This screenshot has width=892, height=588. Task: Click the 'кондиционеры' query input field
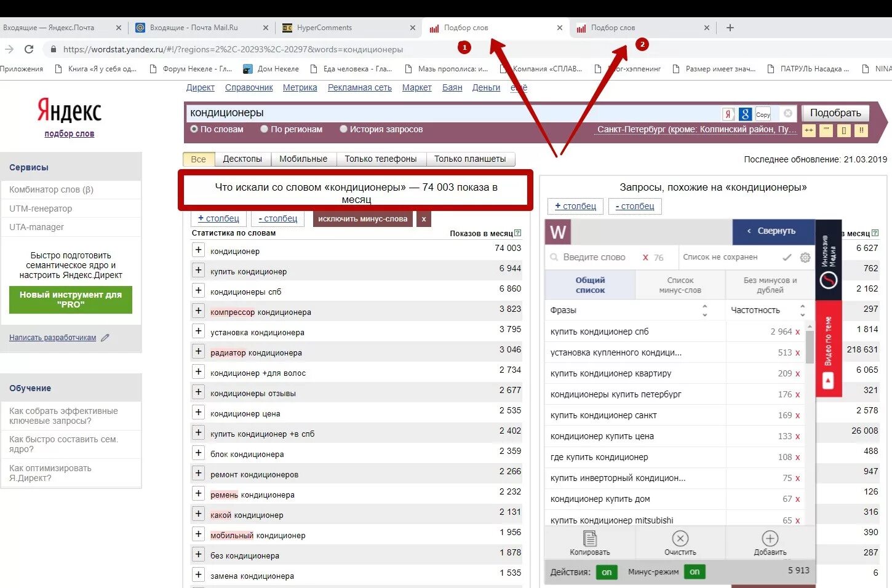[454, 113]
